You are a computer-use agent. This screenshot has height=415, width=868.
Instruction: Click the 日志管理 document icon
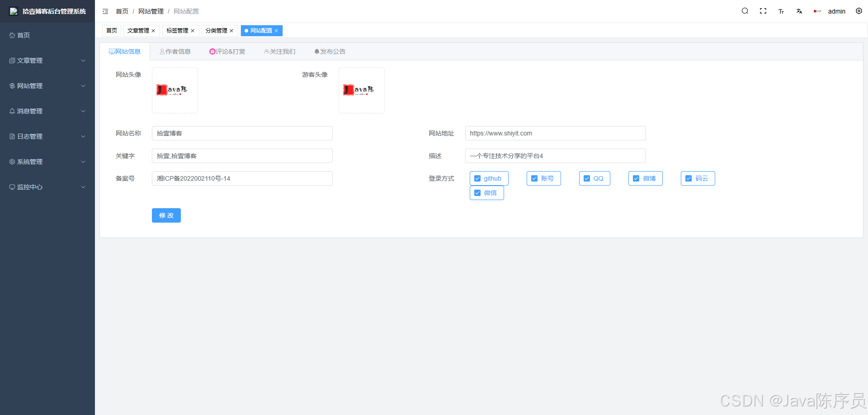tap(12, 136)
